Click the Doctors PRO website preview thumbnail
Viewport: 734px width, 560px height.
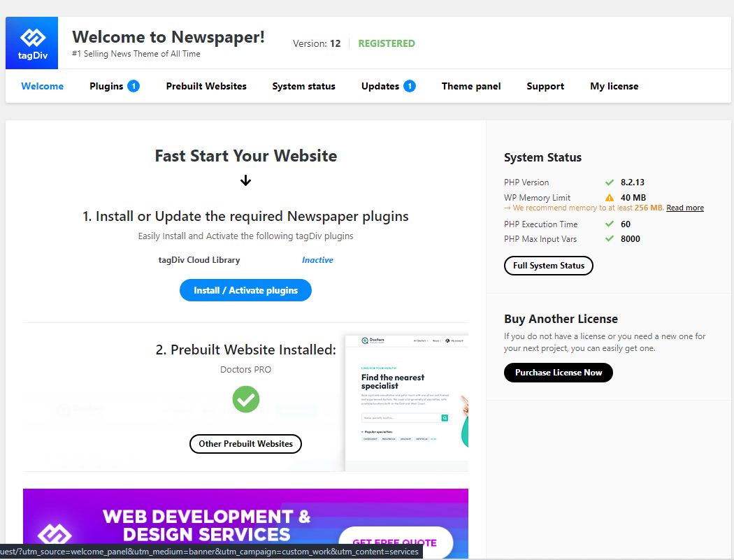click(x=406, y=403)
